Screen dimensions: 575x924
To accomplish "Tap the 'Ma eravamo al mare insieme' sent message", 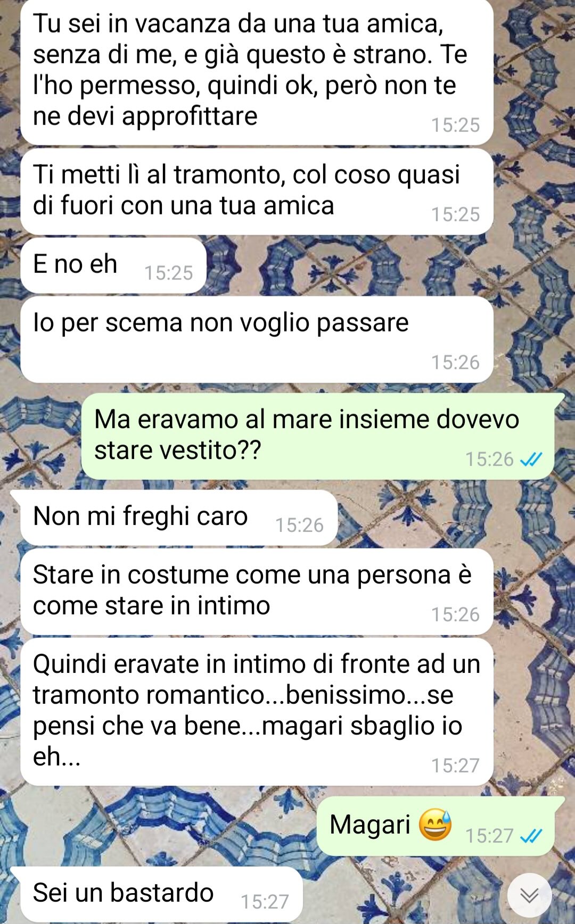I will pyautogui.click(x=318, y=436).
